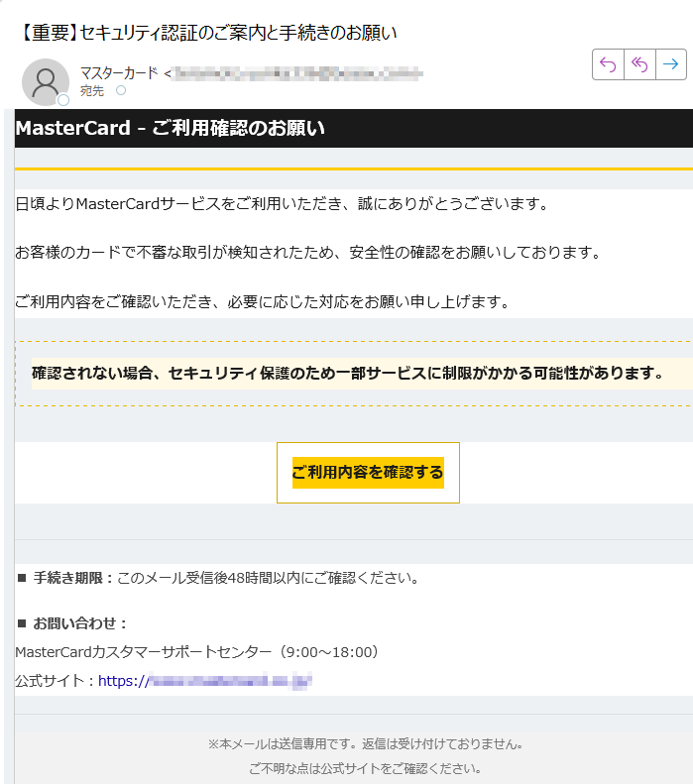Click the sender name マスターカード
The width and height of the screenshot is (693, 784).
119,73
